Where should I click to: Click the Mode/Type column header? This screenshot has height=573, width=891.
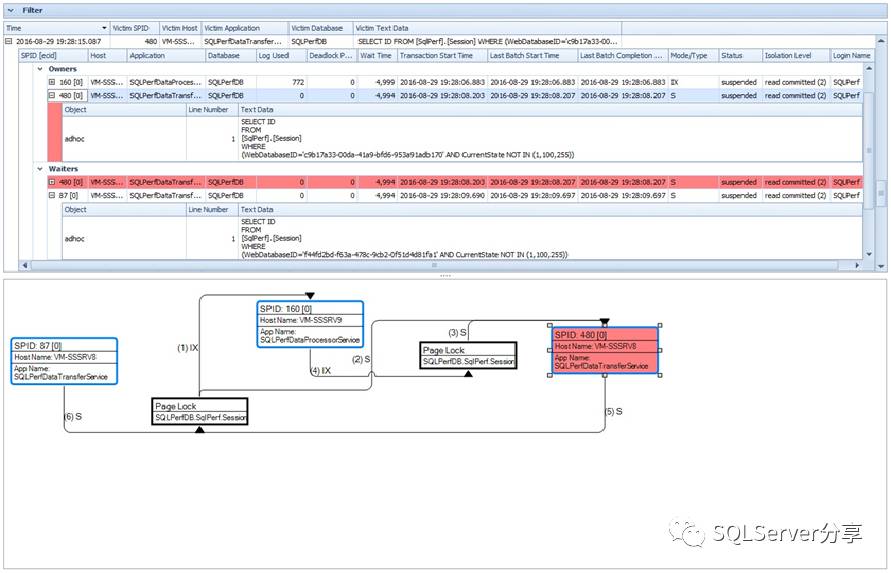(x=693, y=56)
